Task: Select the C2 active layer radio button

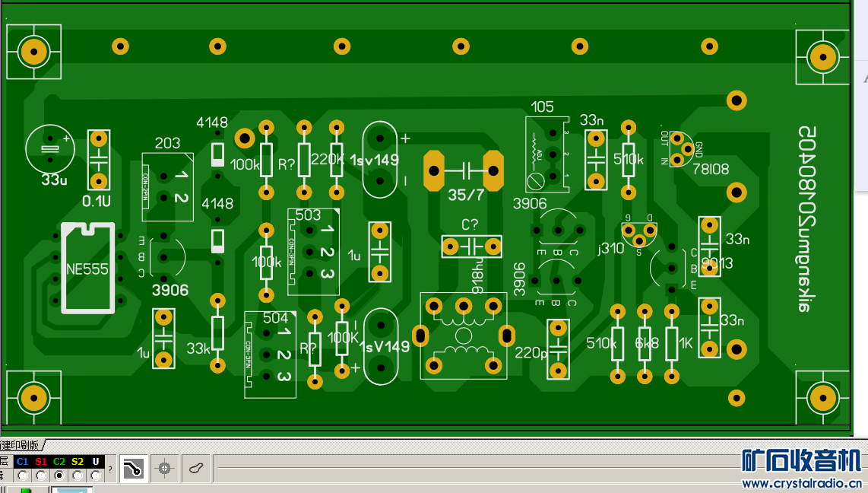Action: [59, 476]
